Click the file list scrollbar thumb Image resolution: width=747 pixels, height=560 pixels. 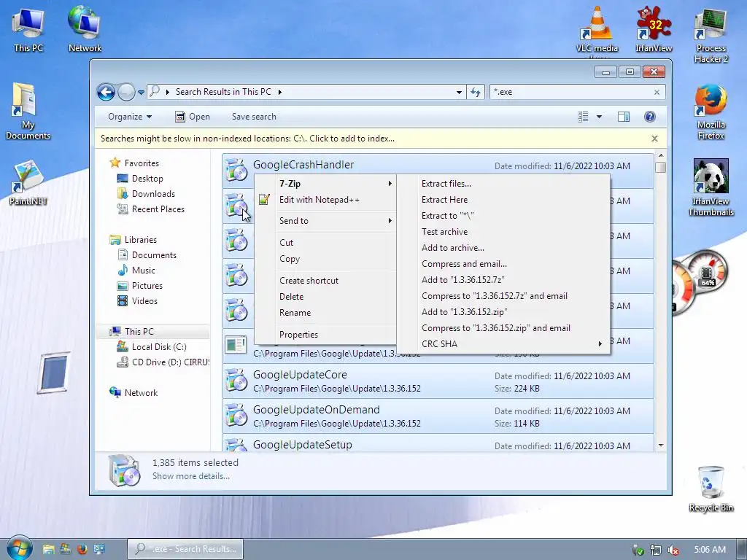click(660, 167)
